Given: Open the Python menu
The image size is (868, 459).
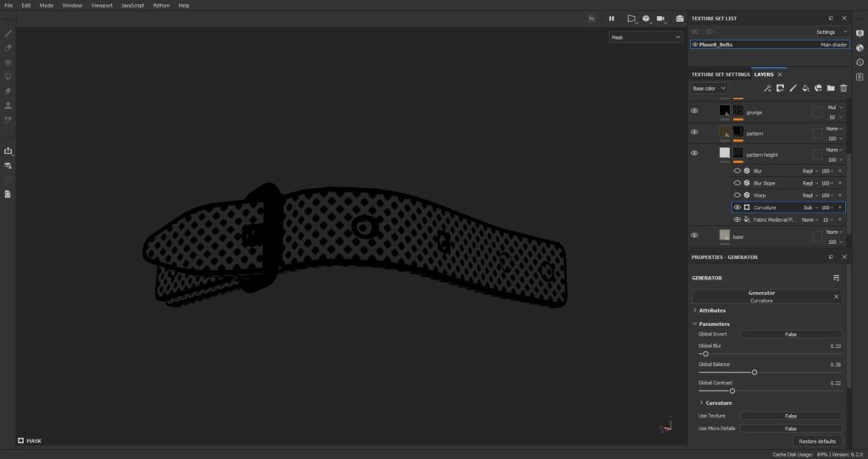Looking at the screenshot, I should [161, 6].
